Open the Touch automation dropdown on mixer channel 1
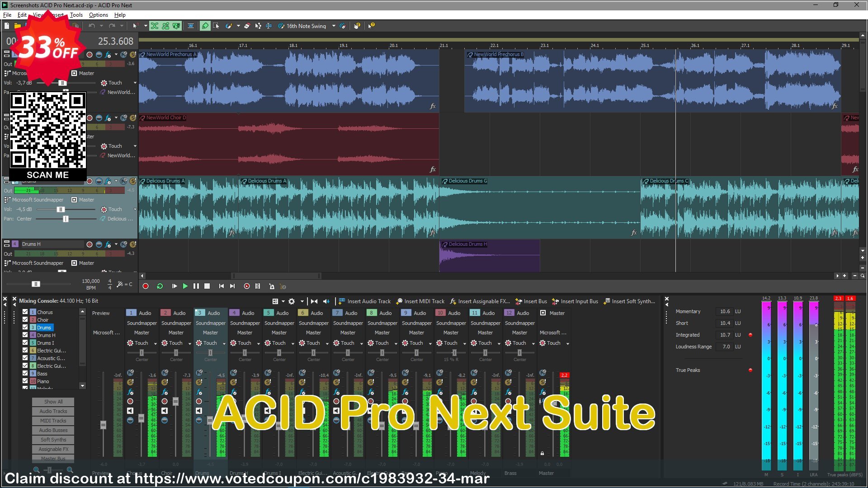Viewport: 868px width, 488px height. (156, 343)
